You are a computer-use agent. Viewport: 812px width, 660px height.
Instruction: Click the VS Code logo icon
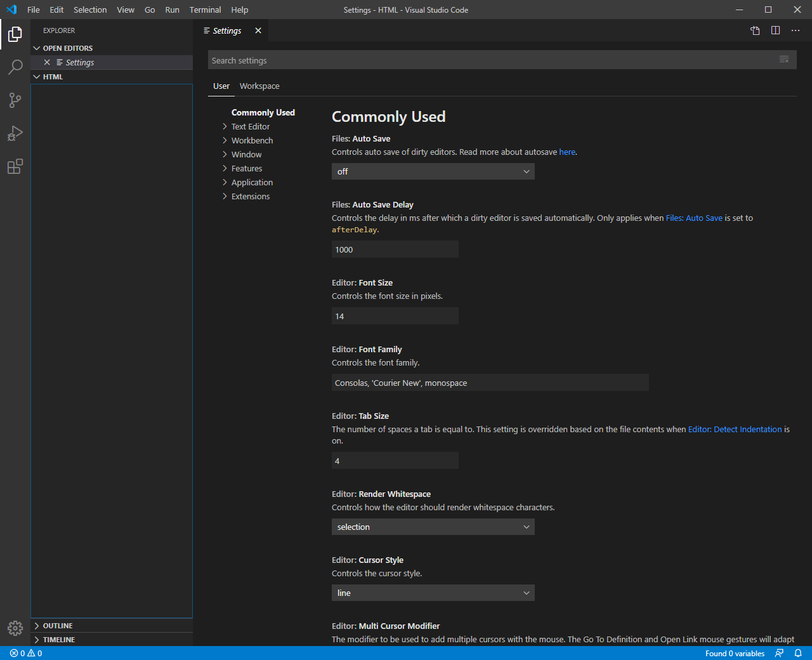tap(11, 10)
